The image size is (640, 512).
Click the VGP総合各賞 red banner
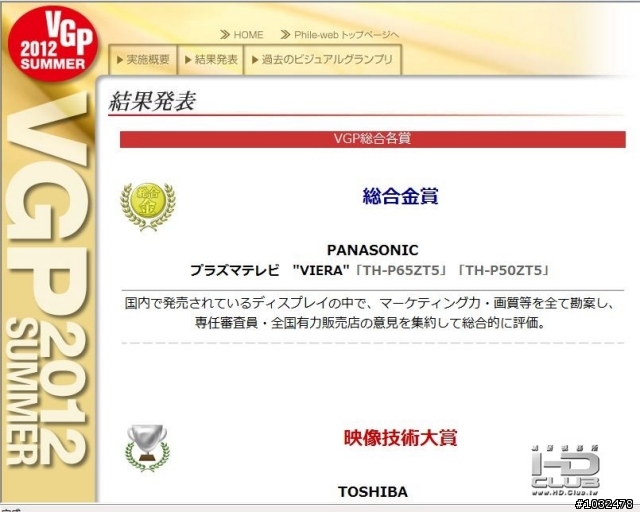tap(372, 139)
